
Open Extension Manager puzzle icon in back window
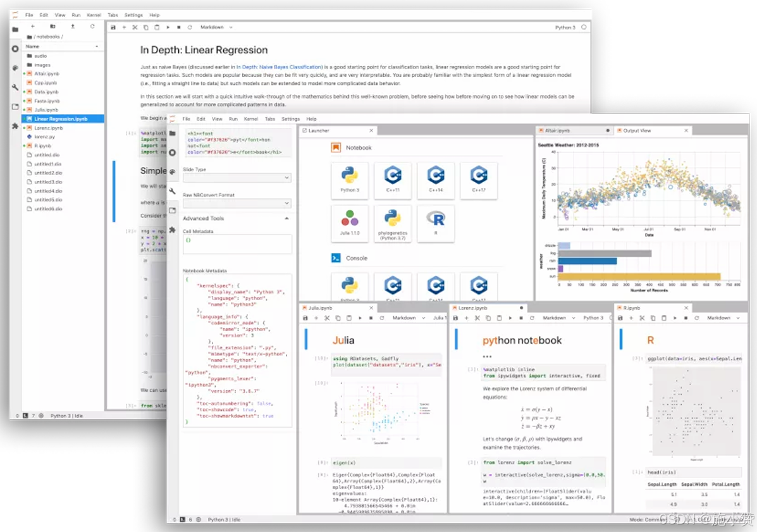(x=15, y=126)
